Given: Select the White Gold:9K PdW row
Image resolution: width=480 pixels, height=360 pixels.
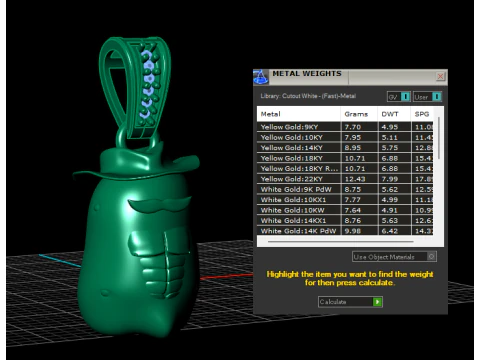Looking at the screenshot, I should click(x=345, y=189).
